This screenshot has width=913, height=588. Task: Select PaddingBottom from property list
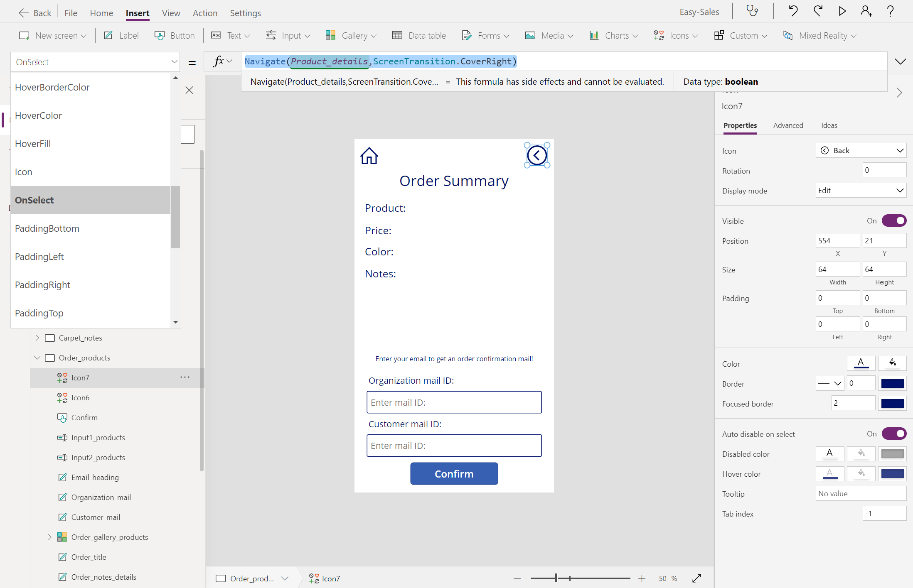click(x=47, y=228)
